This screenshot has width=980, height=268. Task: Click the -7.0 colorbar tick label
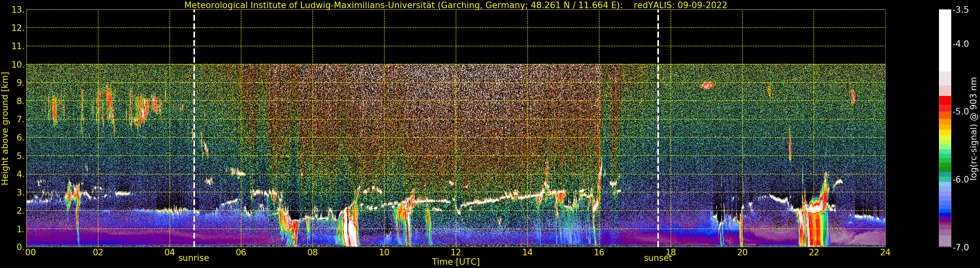960,247
